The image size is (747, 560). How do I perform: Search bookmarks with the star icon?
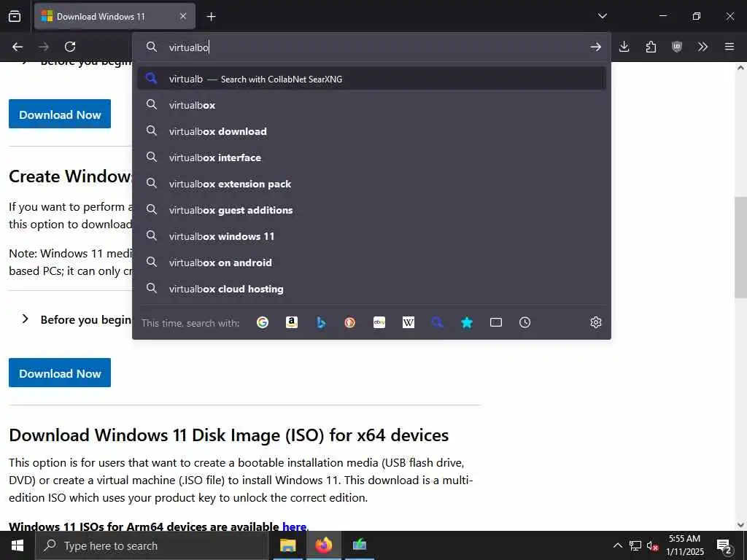(x=467, y=322)
